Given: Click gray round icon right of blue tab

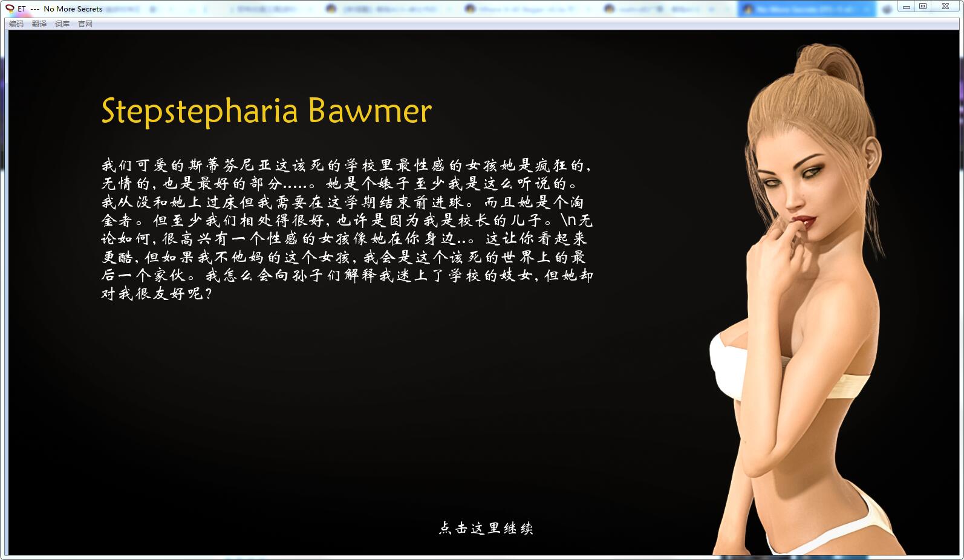Looking at the screenshot, I should click(887, 9).
